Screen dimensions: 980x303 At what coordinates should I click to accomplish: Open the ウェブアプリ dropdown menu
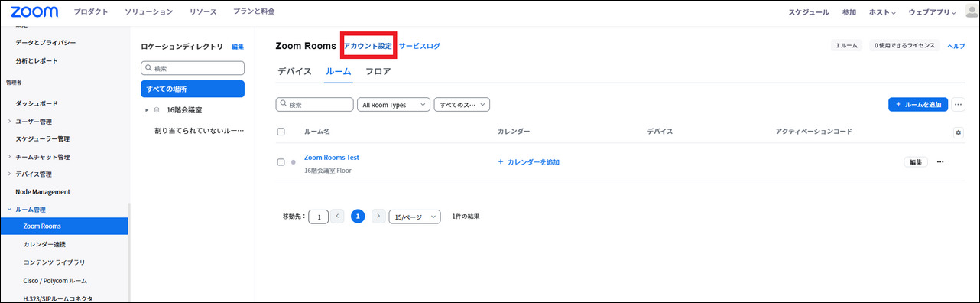[x=932, y=12]
